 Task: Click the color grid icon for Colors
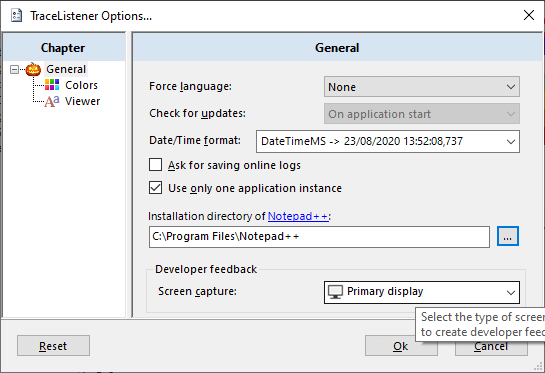coord(52,85)
